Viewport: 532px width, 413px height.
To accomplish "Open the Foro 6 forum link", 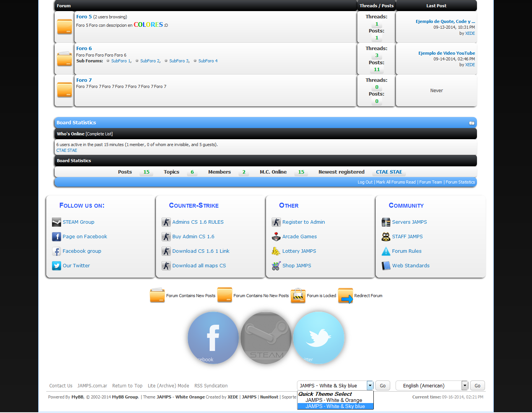I will pos(84,49).
